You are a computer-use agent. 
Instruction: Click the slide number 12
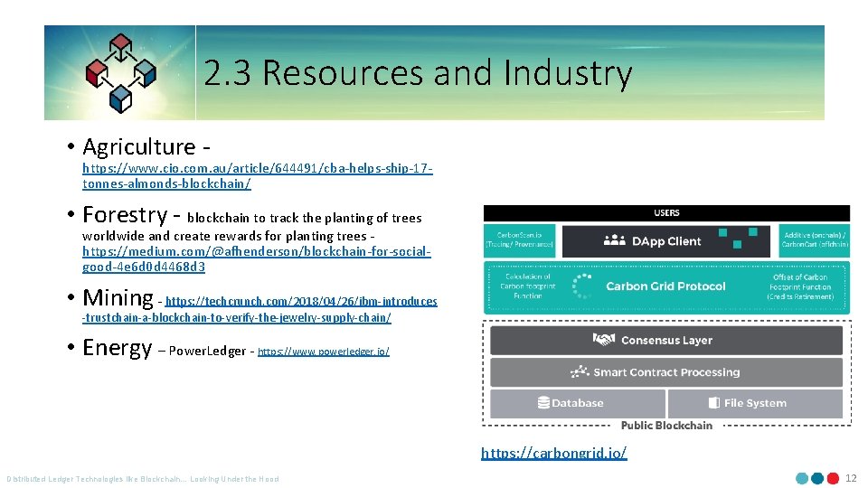click(851, 478)
